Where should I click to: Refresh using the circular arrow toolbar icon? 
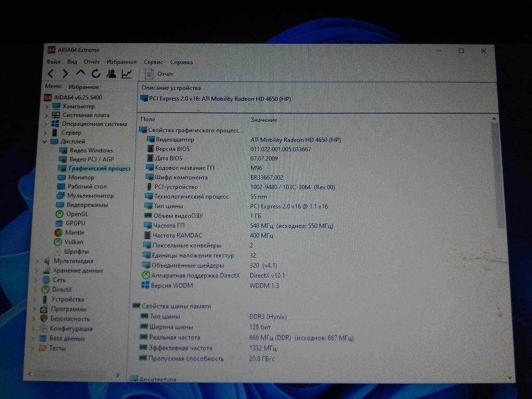click(x=96, y=74)
